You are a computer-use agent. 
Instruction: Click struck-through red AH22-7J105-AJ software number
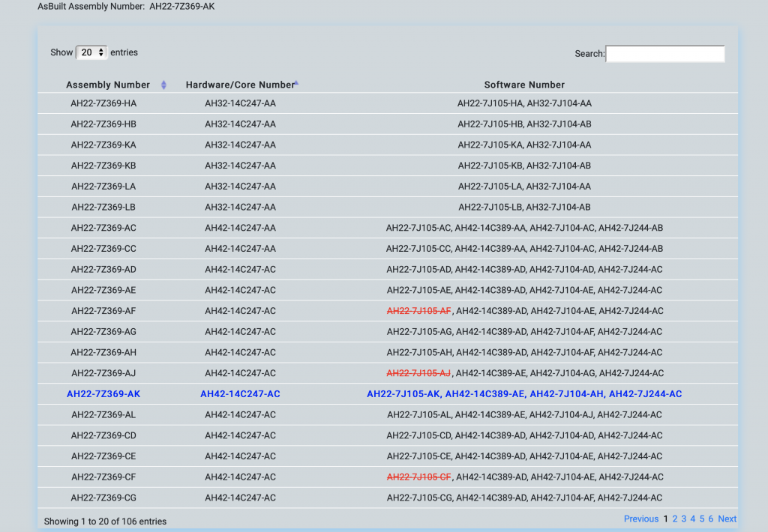tap(418, 373)
